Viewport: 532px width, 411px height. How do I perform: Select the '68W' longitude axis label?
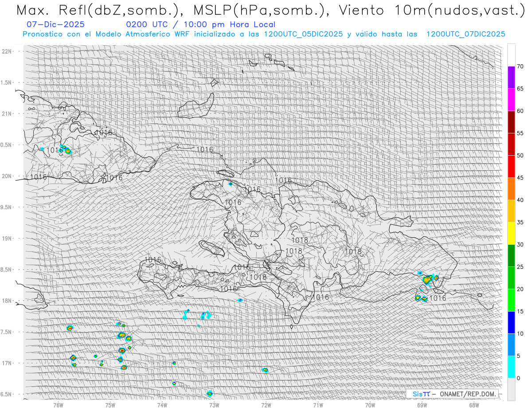[473, 405]
